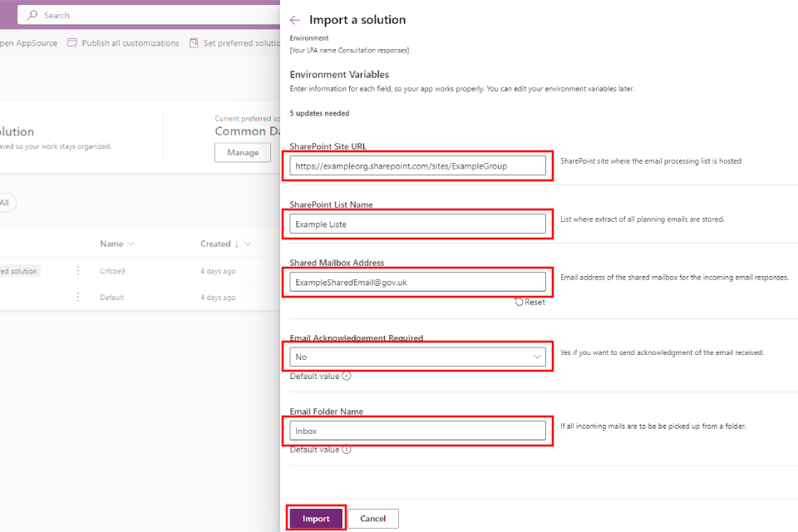Click the Manage button
This screenshot has height=532, width=798.
click(243, 152)
